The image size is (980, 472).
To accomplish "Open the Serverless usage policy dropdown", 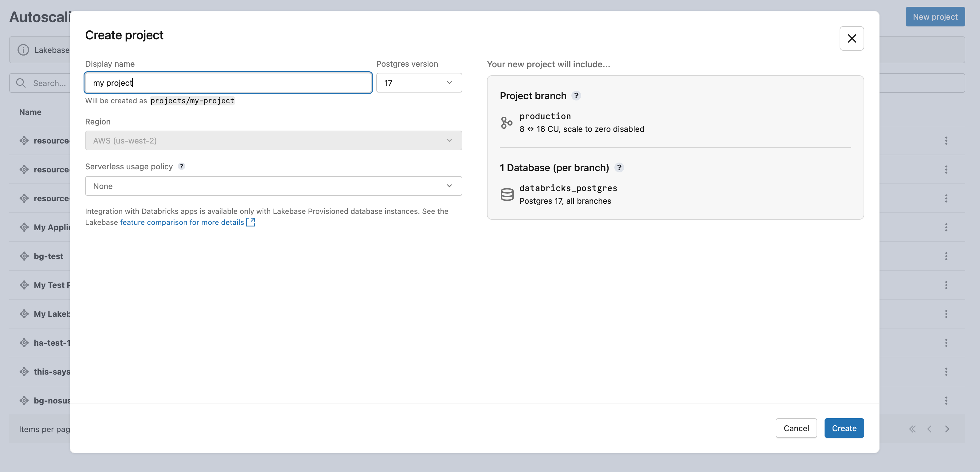I will [273, 186].
